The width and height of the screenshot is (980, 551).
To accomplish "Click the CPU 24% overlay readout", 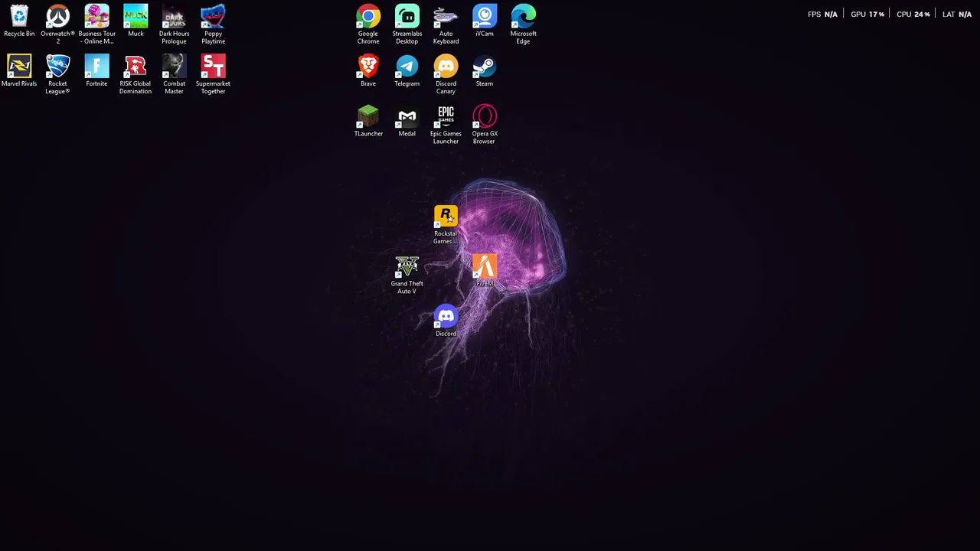I will tap(913, 15).
